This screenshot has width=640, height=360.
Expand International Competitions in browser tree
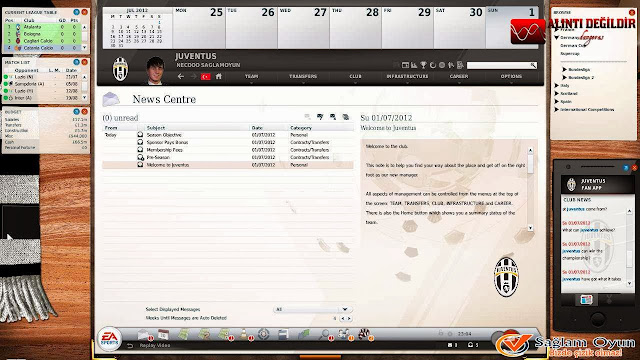tap(556, 109)
